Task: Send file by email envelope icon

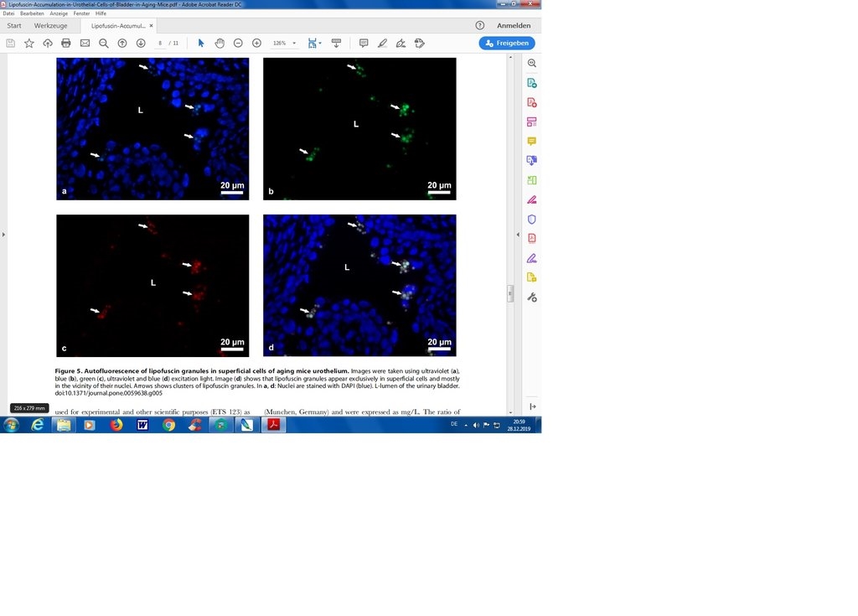Action: (85, 43)
